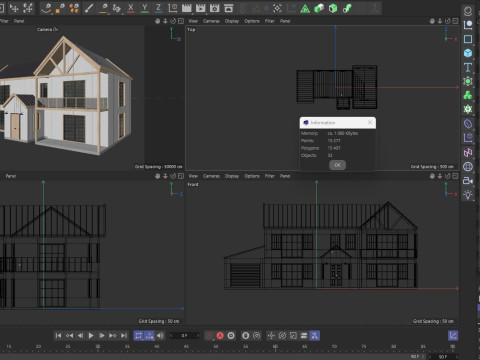
Task: Add a Camera object from sidebar
Action: pyautogui.click(x=468, y=181)
